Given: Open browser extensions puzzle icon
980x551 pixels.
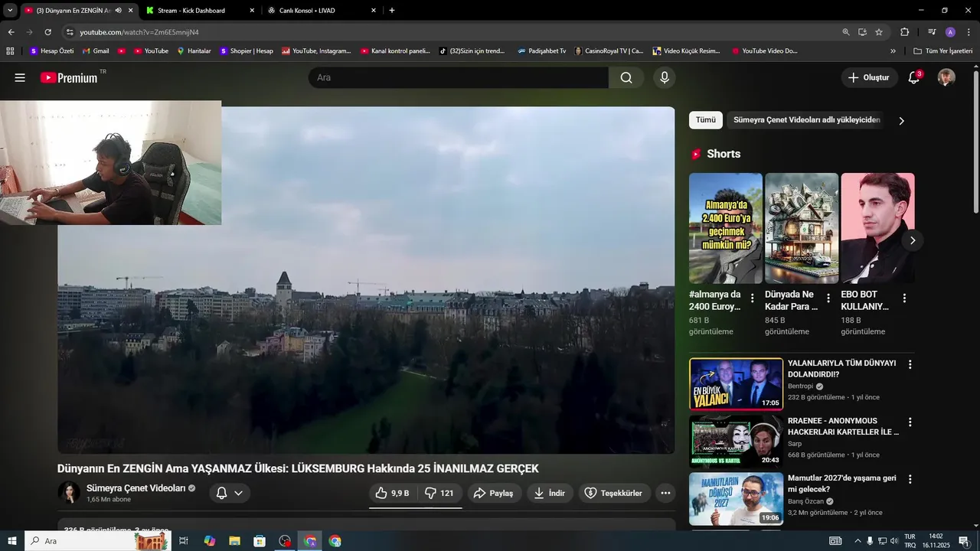Looking at the screenshot, I should [x=904, y=32].
